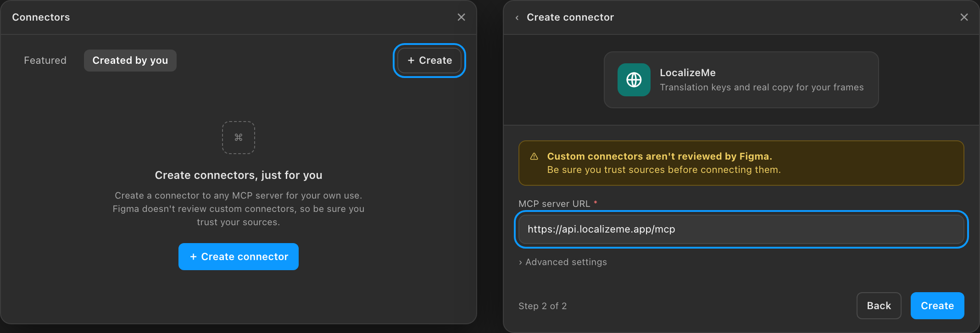Click the dashed command placeholder icon
The height and width of the screenshot is (333, 980).
point(239,137)
